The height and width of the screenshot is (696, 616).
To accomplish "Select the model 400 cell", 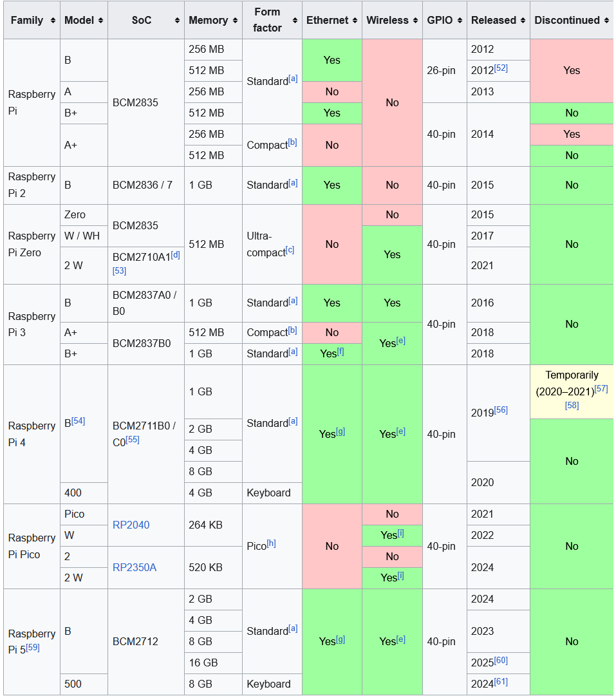I will (84, 493).
